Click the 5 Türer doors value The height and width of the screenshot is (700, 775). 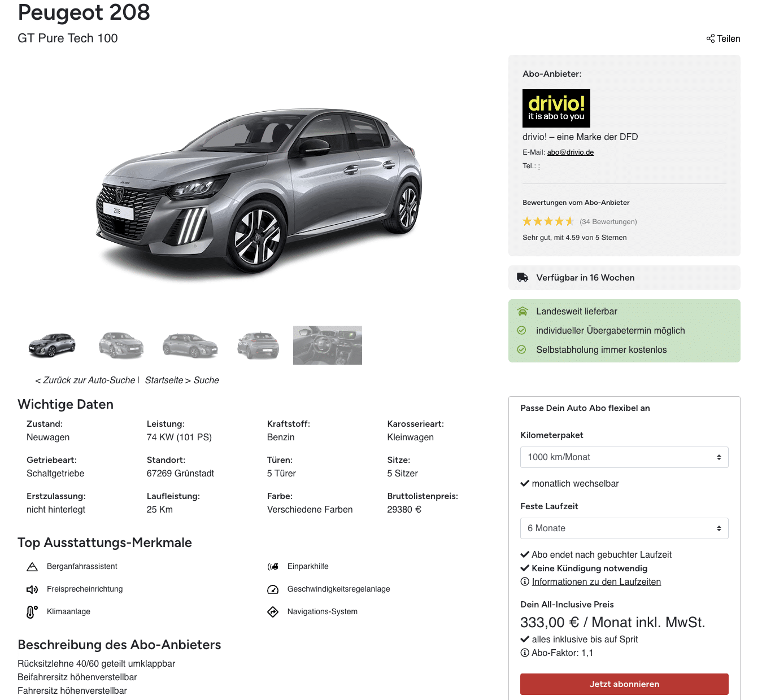[x=281, y=474]
